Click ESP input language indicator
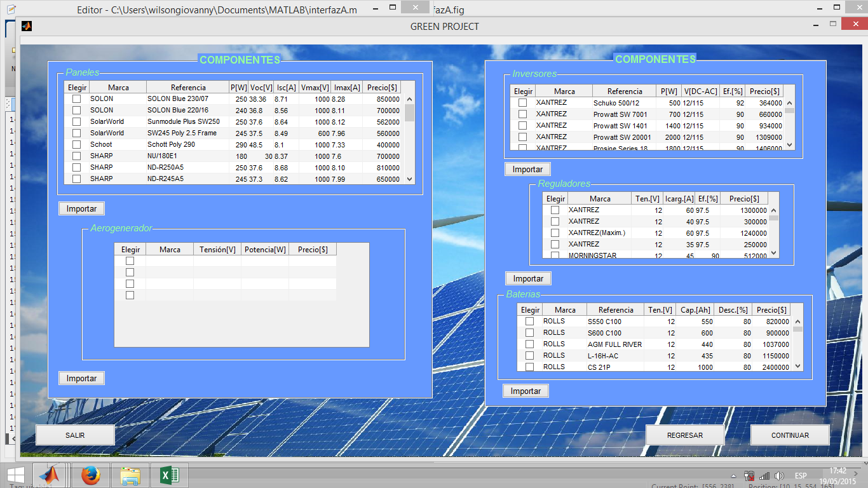 coord(801,476)
